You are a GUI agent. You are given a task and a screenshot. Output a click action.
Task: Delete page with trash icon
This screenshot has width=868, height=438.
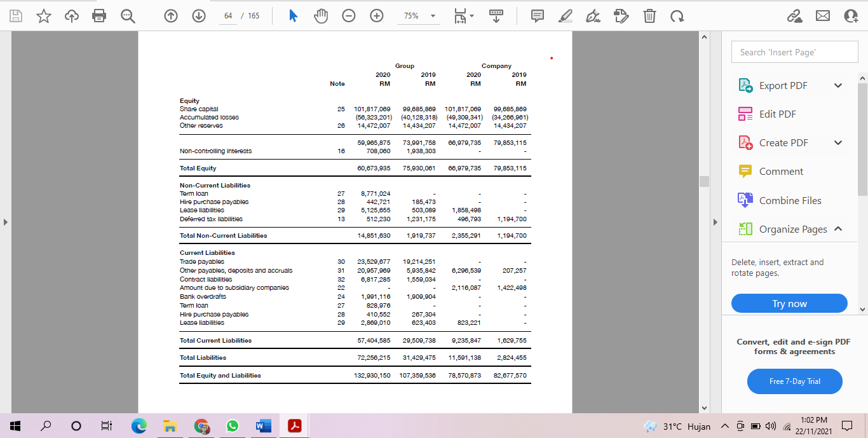click(x=649, y=16)
